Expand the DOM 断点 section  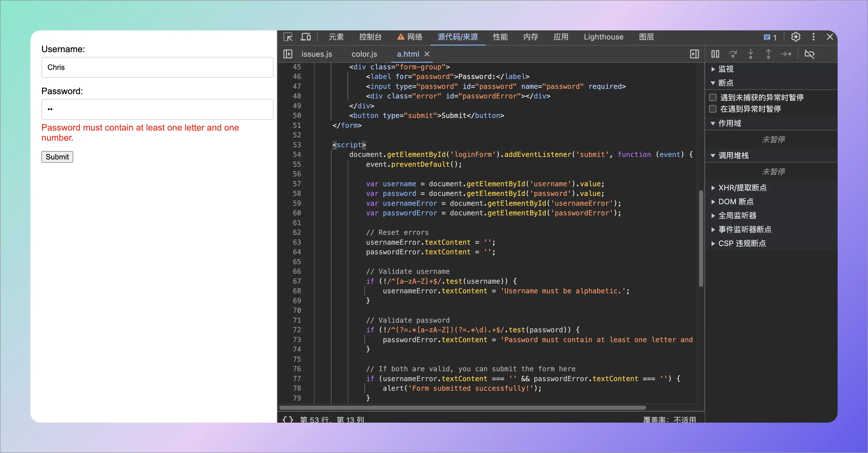point(736,201)
